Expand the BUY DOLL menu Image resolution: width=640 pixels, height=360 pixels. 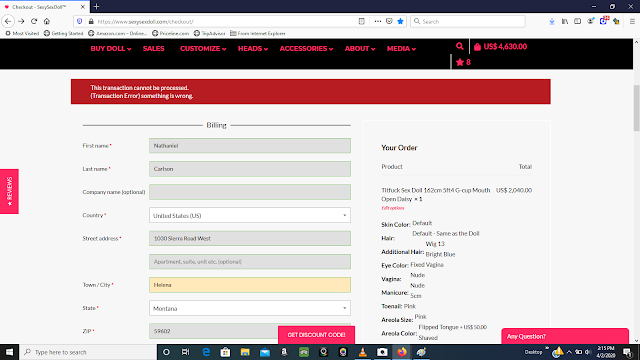point(111,49)
